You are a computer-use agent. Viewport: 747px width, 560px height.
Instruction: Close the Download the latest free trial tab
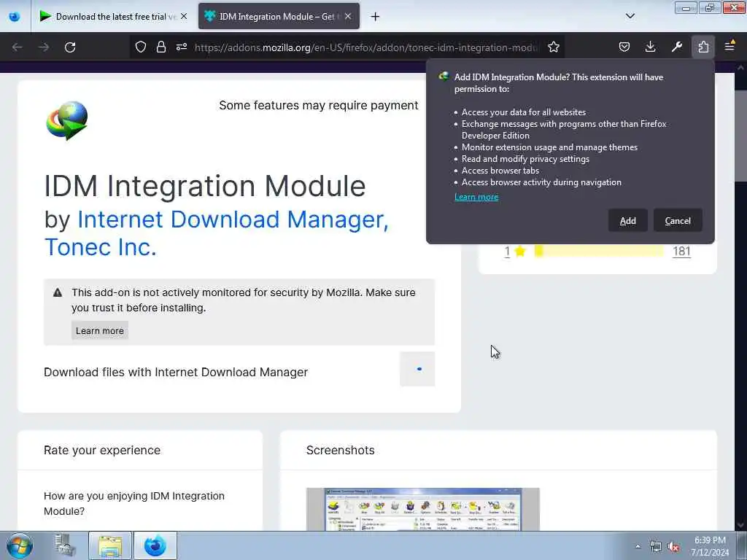click(184, 16)
